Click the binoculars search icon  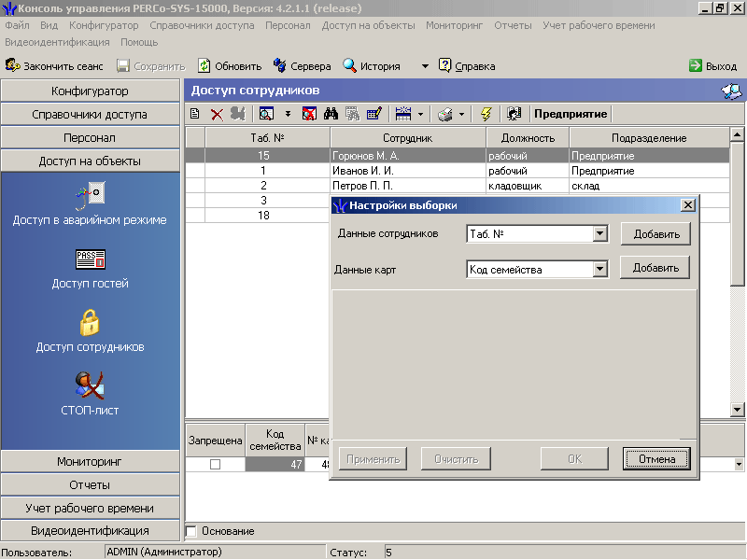pos(331,114)
